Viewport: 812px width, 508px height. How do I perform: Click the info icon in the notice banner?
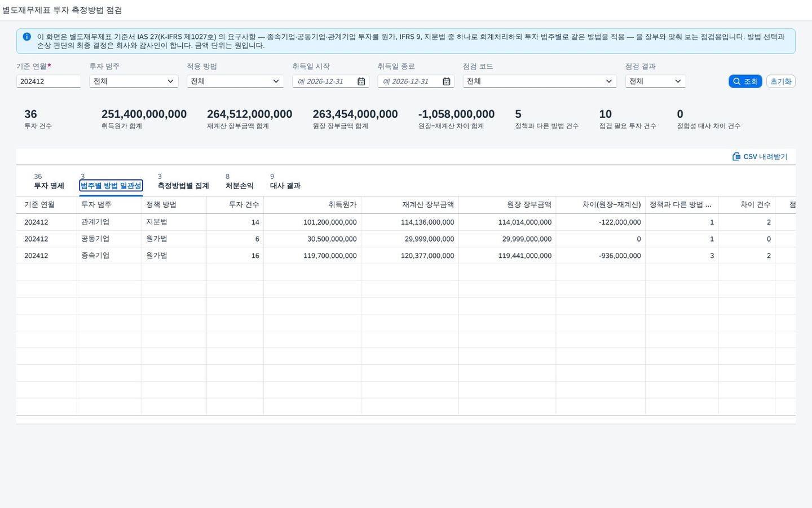[x=27, y=37]
